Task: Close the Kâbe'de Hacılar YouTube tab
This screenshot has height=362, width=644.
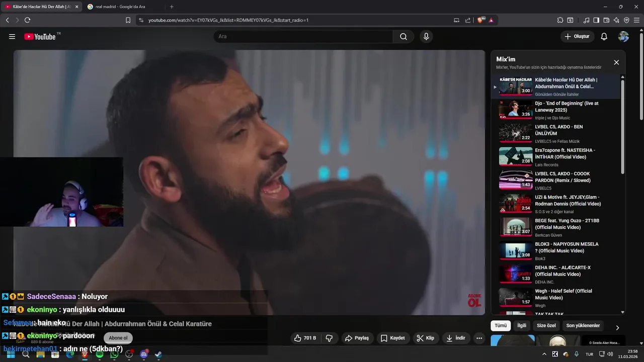Action: [x=76, y=7]
